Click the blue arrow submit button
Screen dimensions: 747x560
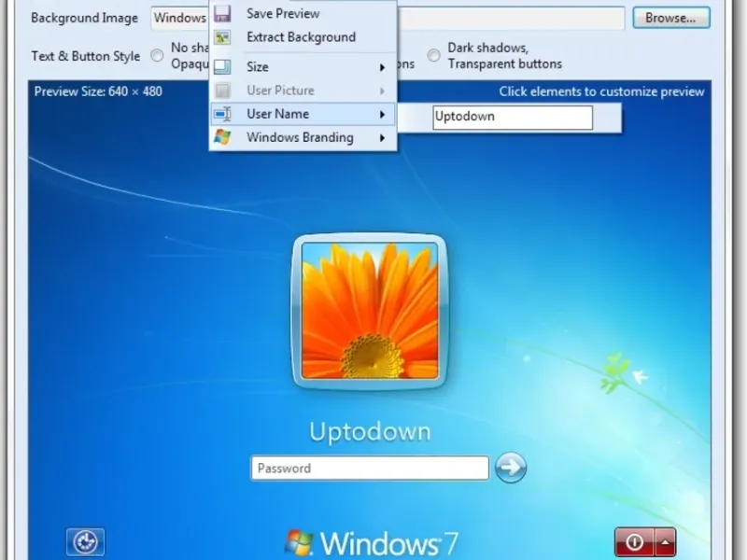pos(511,468)
